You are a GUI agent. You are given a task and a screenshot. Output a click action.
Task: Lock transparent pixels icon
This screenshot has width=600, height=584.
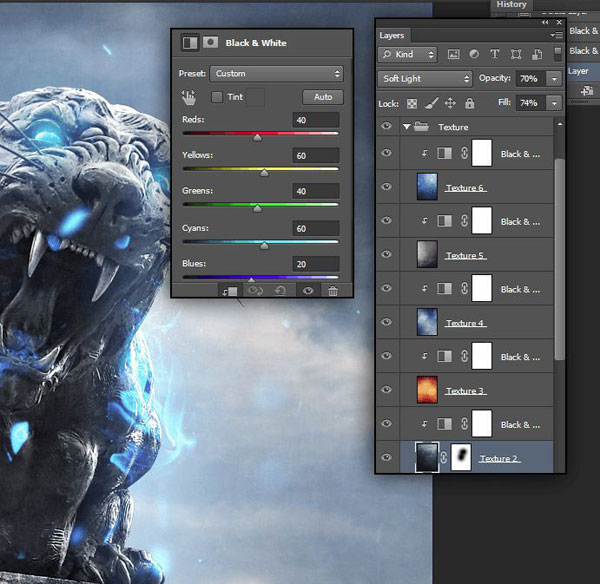412,104
